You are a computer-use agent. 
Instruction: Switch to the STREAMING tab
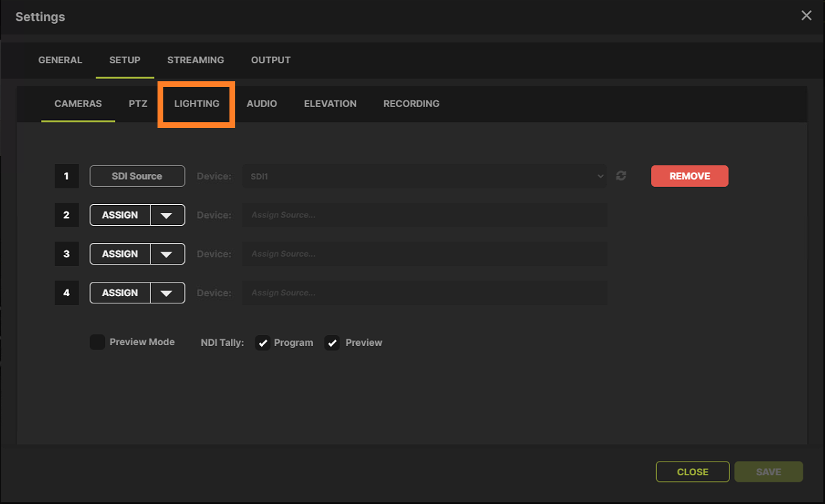coord(195,60)
